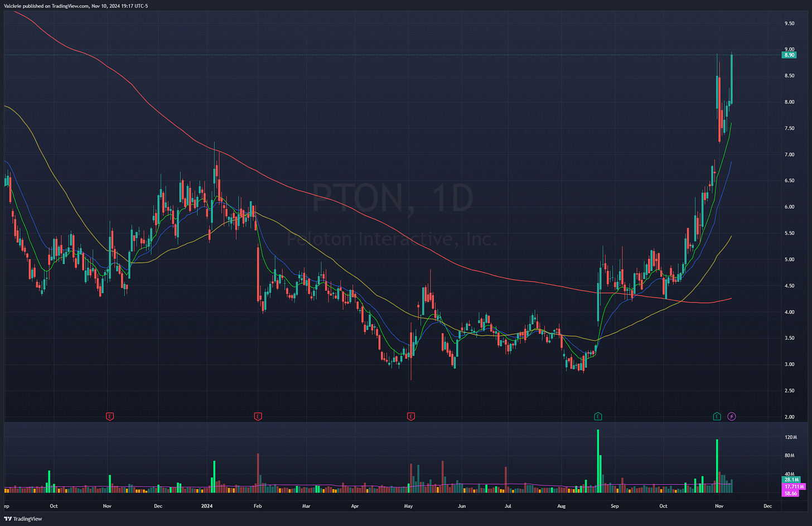
Task: Click the 8.50 price axis label
Action: coord(790,76)
